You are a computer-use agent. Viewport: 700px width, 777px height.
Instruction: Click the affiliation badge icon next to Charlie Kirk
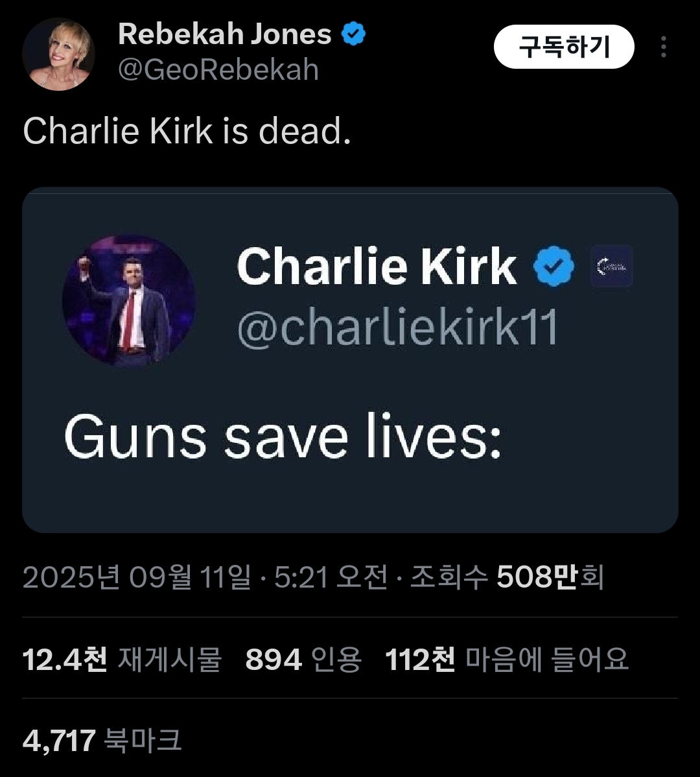tap(611, 267)
